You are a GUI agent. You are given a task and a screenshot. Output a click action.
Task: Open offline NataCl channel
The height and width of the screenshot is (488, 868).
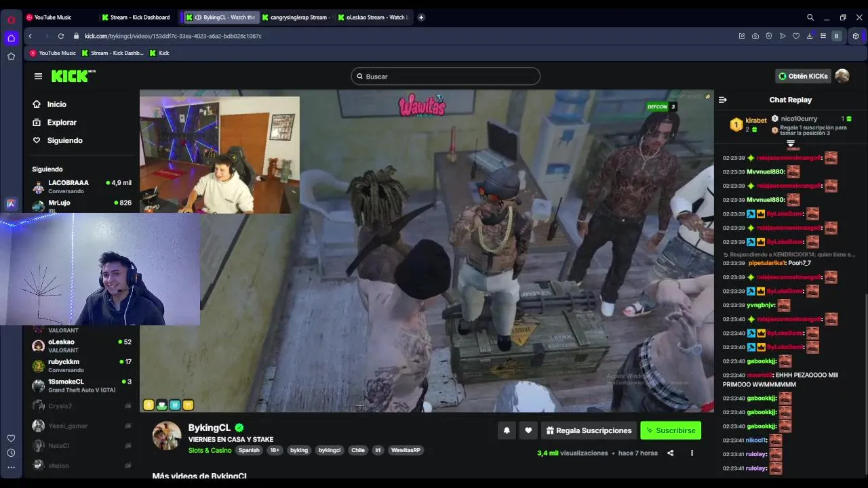coord(81,445)
